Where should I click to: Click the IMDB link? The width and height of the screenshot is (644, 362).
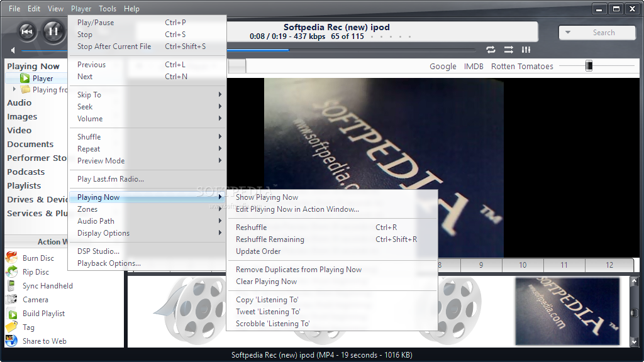[x=474, y=67]
